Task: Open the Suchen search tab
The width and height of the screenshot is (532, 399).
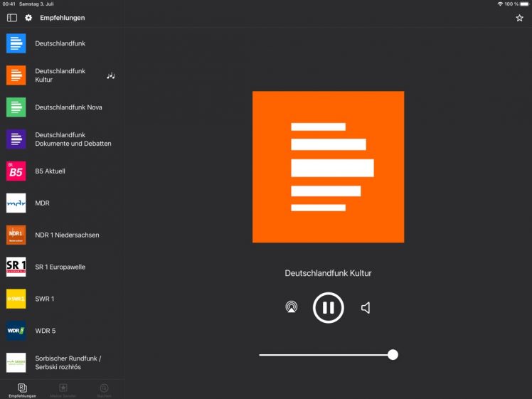Action: (104, 390)
